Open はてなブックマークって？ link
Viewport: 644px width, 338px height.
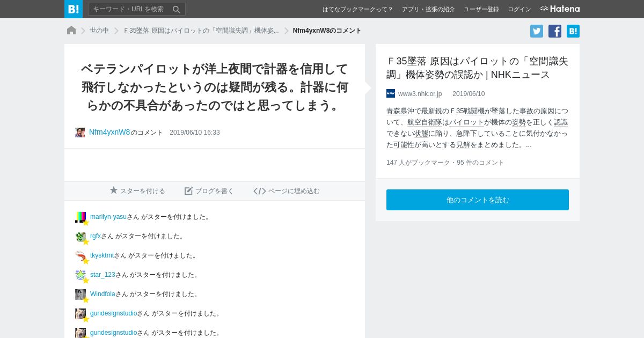click(357, 9)
